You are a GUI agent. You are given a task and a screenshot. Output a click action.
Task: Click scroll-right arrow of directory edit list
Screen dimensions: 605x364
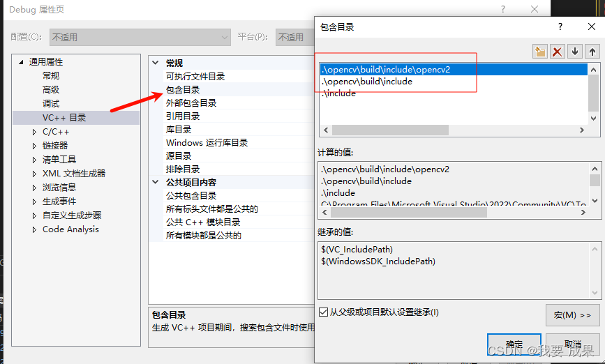click(x=582, y=130)
